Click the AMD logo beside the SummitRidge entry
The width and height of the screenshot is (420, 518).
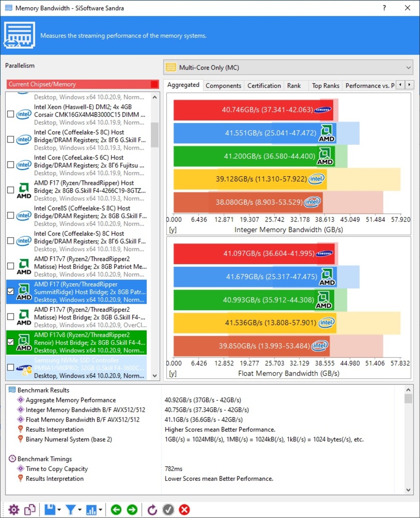tap(24, 292)
